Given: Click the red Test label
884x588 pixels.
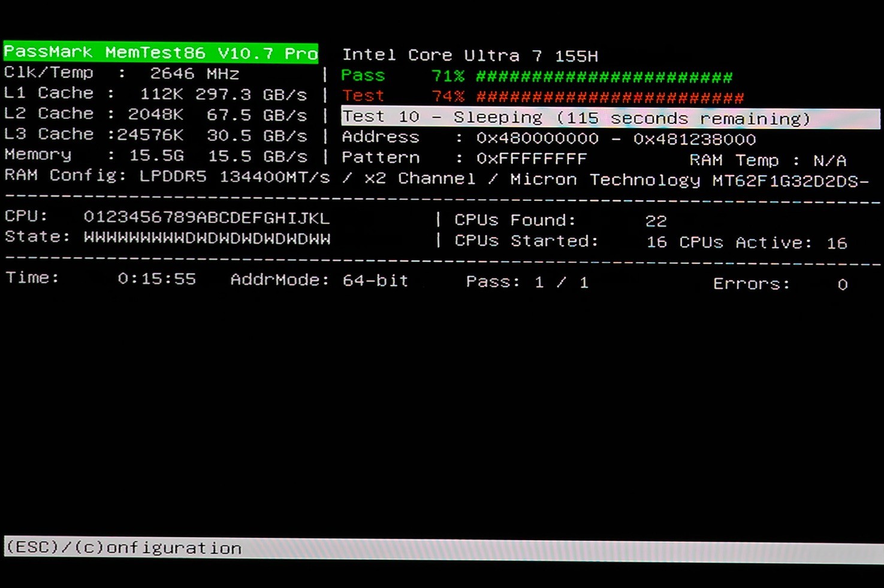Looking at the screenshot, I should [363, 96].
